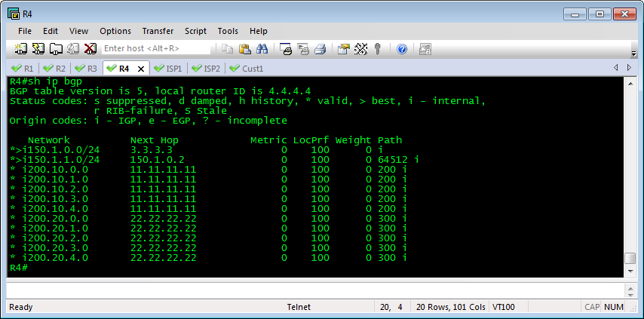The image size is (644, 319).
Task: Click the 20 Rows, 101 Cols status
Action: point(450,307)
